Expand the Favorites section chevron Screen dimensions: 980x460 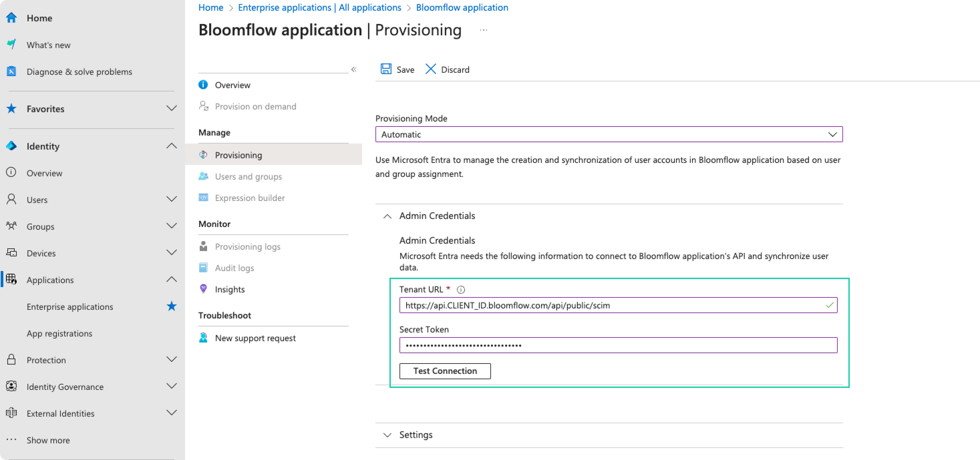pyautogui.click(x=172, y=109)
